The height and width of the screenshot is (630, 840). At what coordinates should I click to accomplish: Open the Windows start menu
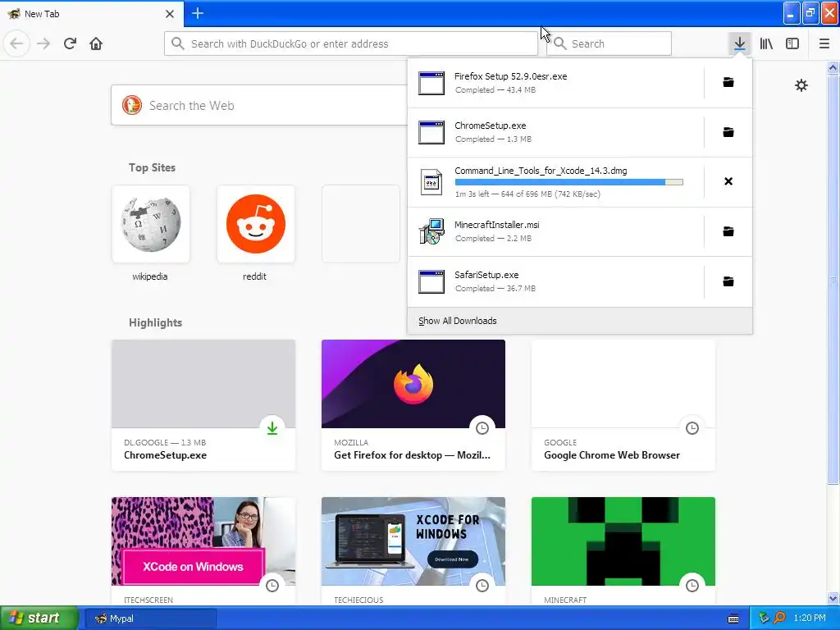(x=38, y=619)
